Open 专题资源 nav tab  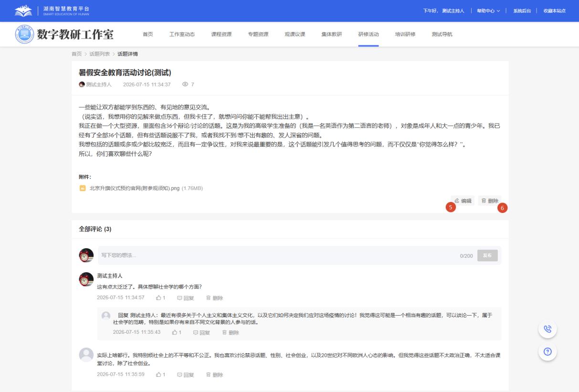(x=258, y=34)
